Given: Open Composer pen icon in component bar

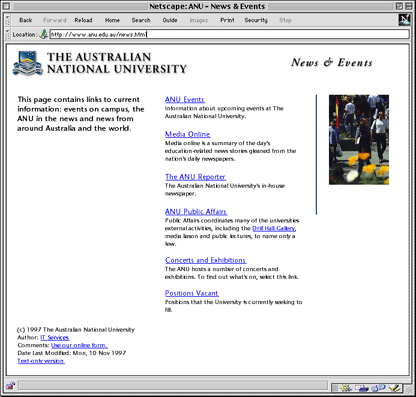Looking at the screenshot, I should tap(395, 388).
